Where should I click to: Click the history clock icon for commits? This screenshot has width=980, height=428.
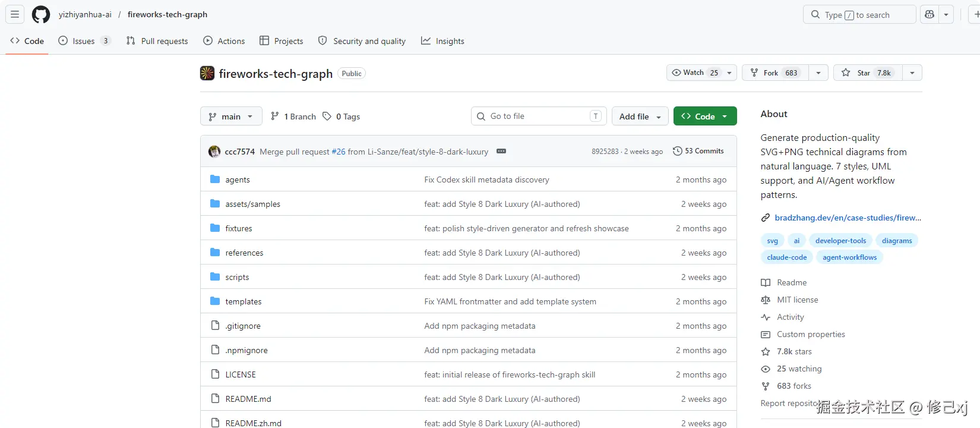tap(677, 151)
